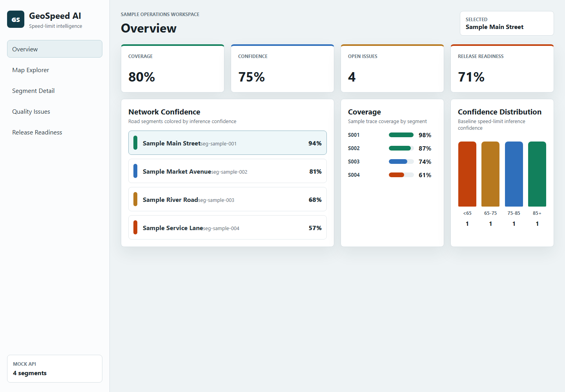Viewport: 565px width, 392px height.
Task: Click the green marker beside Sample Main Street
Action: pos(135,143)
